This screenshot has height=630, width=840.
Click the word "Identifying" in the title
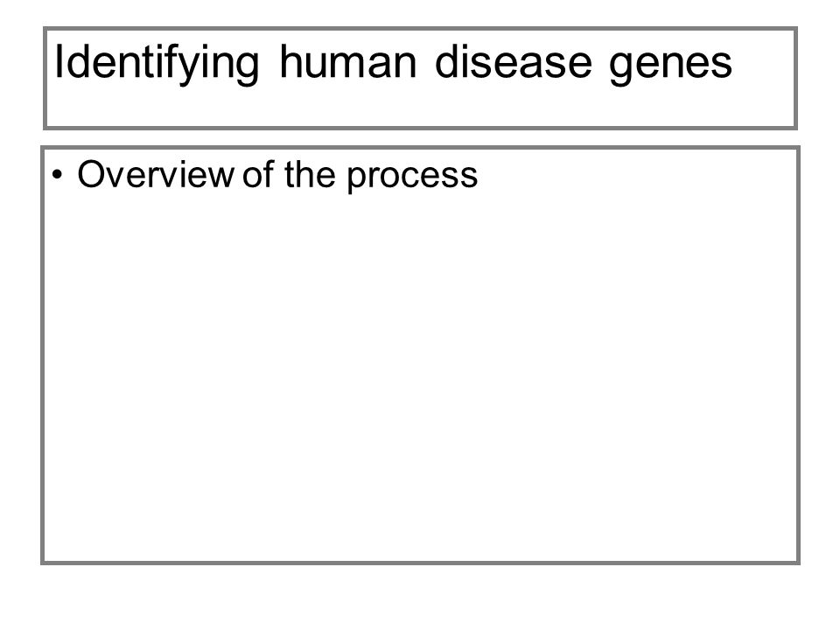point(157,64)
